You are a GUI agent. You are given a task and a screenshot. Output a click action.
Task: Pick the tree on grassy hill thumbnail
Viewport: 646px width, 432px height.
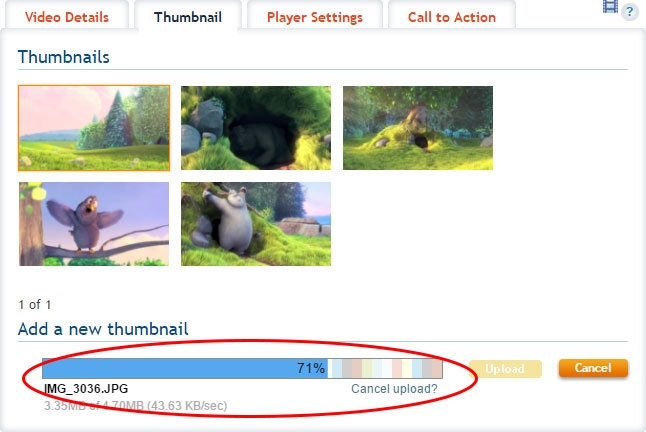[x=418, y=128]
